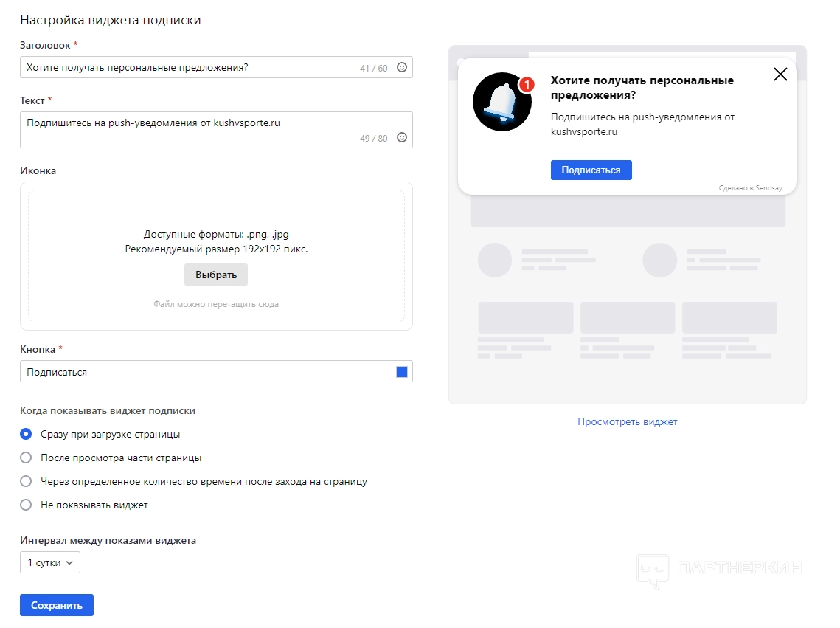Viewport: 840px width, 628px height.
Task: Open the 'Просмотреть виджет' link
Action: (x=628, y=421)
